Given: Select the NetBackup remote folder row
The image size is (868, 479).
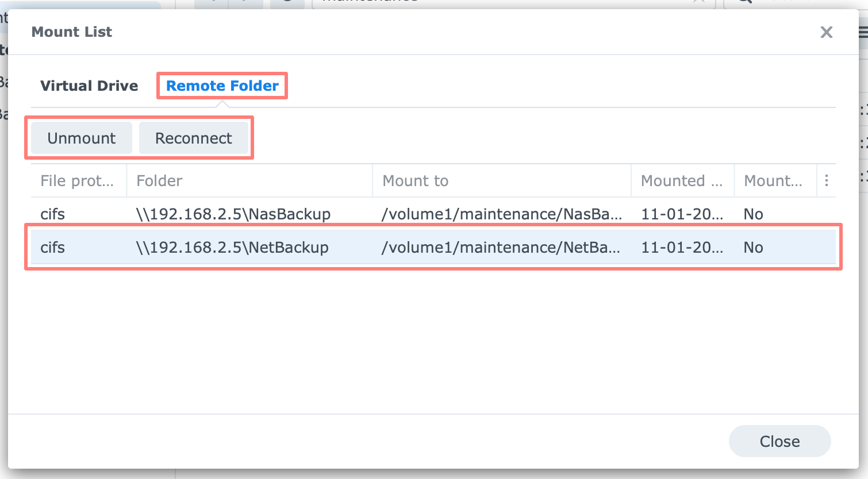Looking at the screenshot, I should [345, 247].
